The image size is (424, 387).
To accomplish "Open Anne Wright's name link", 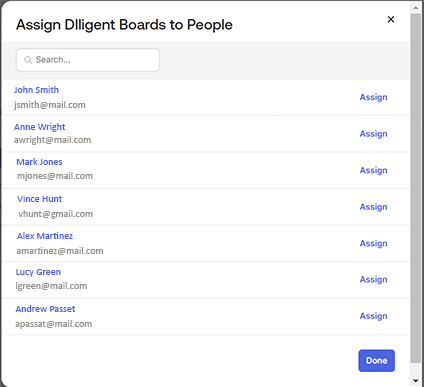I will (40, 127).
